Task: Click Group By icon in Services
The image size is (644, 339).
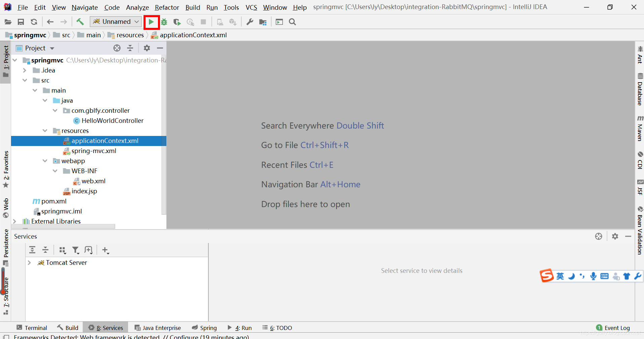Action: click(62, 250)
